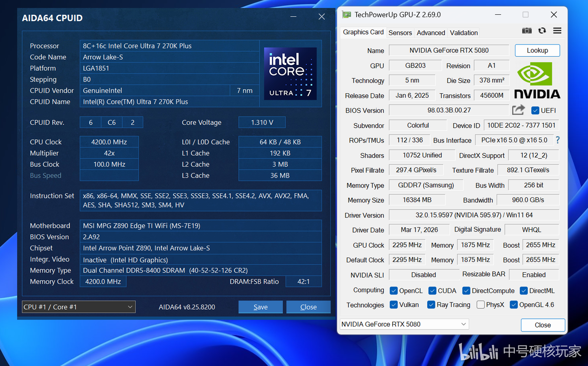Click the Lookup button
588x366 pixels.
[x=537, y=50]
